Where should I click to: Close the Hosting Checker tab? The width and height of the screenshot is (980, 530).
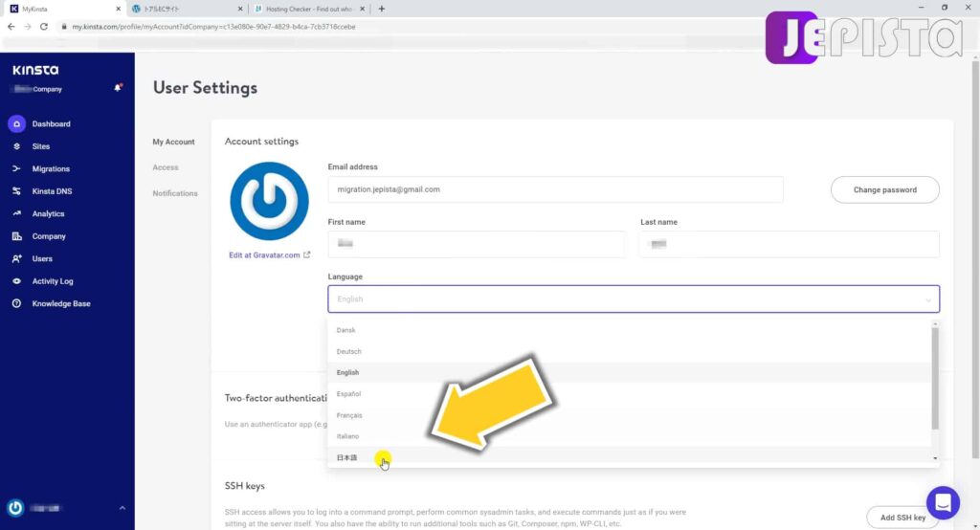point(362,9)
